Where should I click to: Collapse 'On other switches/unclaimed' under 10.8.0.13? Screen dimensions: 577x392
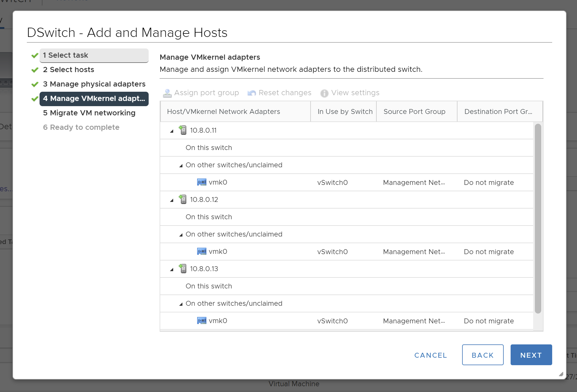click(x=181, y=304)
